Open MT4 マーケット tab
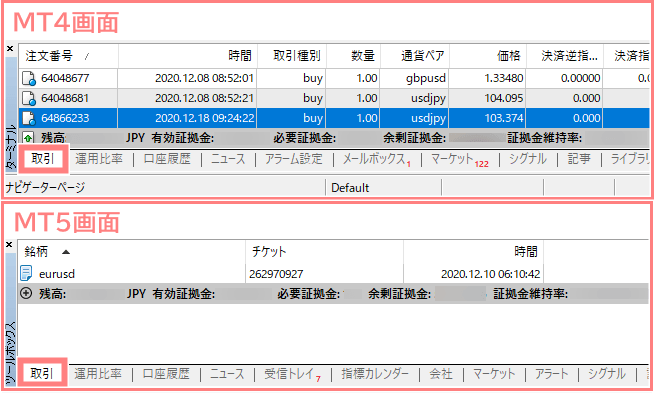The height and width of the screenshot is (393, 655). coord(459,160)
